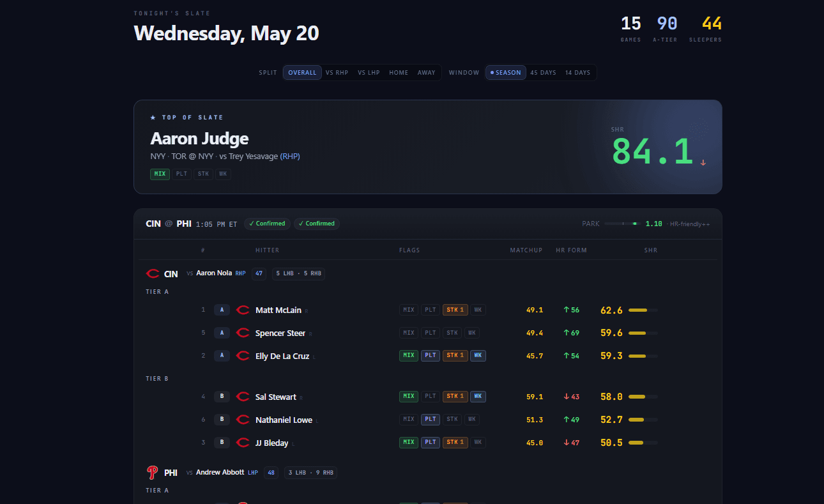Image resolution: width=824 pixels, height=504 pixels.
Task: Click pitcher Andrew Abbott's name
Action: click(220, 473)
